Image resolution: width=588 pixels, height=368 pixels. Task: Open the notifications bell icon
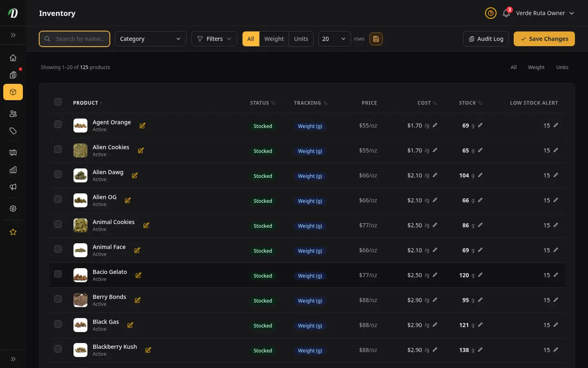pyautogui.click(x=506, y=13)
